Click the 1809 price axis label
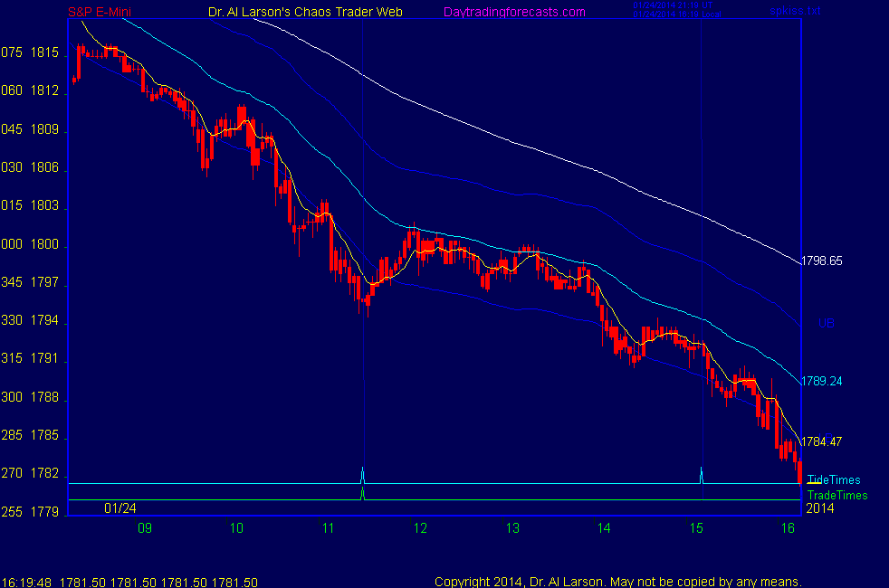Viewport: 889px width, 588px height. tap(44, 129)
